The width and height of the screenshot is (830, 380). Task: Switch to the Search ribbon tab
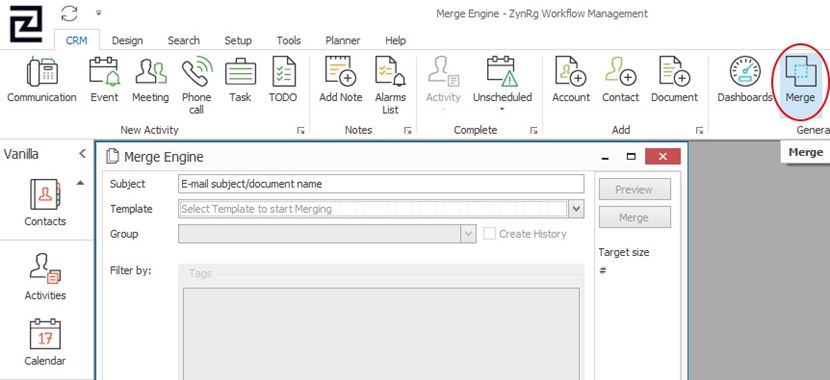click(x=184, y=40)
